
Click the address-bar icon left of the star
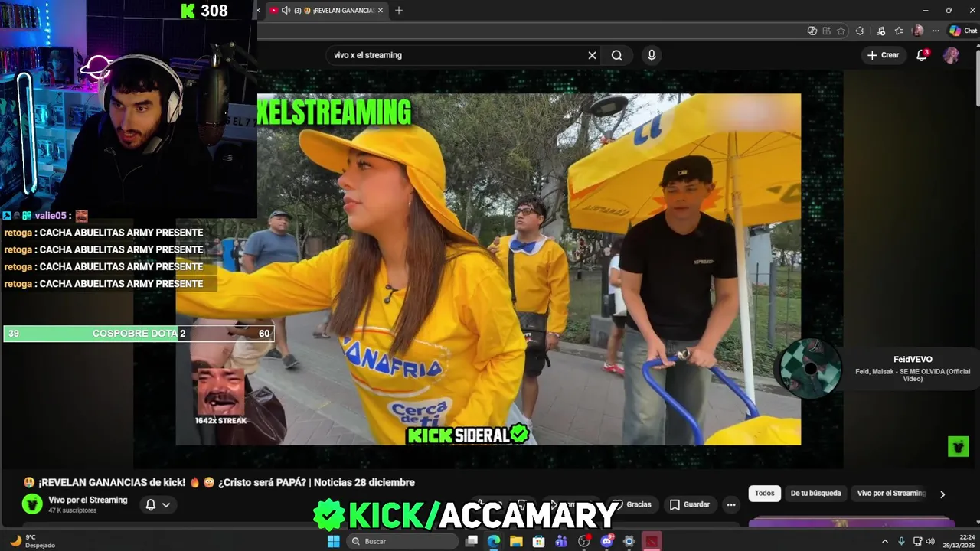pos(827,31)
